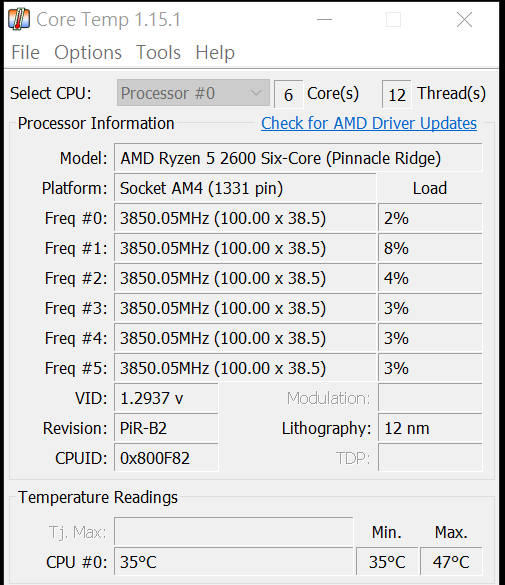
Task: Open the File menu
Action: coord(25,52)
